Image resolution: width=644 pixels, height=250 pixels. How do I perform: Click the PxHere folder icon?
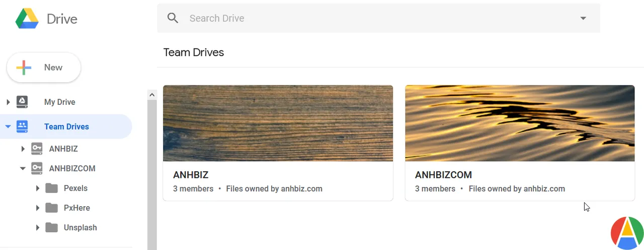51,208
